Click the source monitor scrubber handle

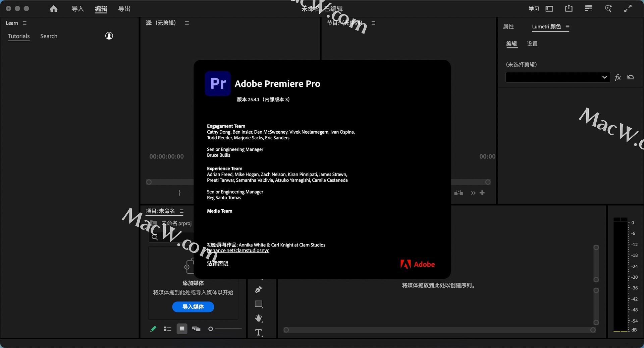(149, 182)
